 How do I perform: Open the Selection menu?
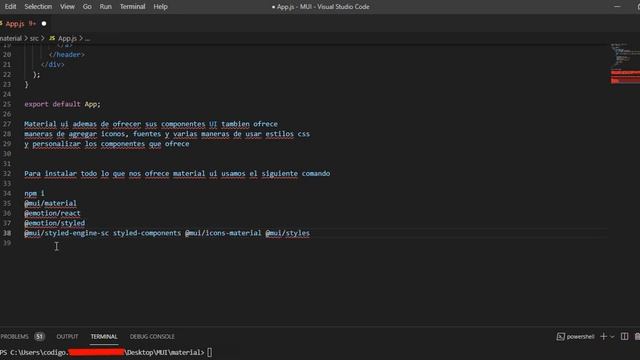pos(38,7)
